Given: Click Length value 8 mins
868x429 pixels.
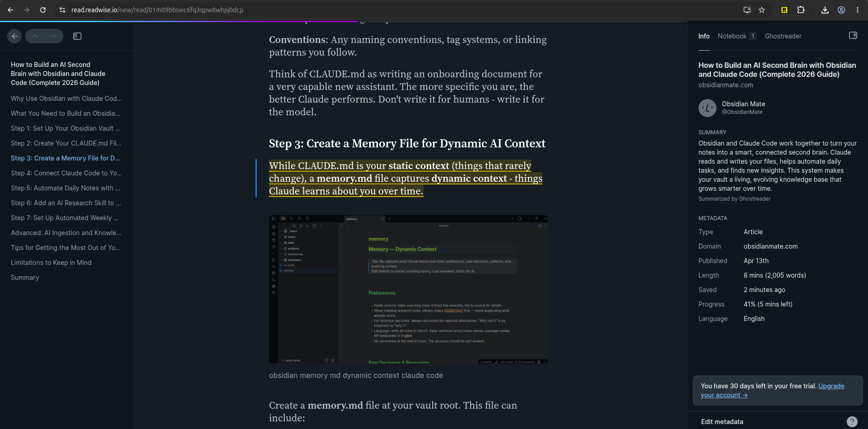Looking at the screenshot, I should 775,275.
